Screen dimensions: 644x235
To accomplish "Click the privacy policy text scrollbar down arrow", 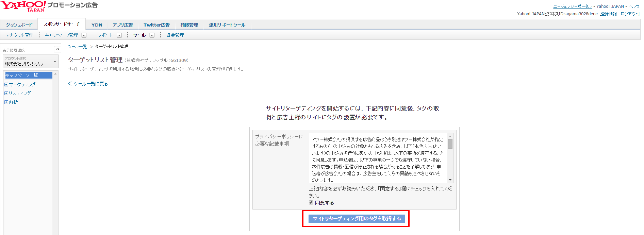I will click(450, 180).
